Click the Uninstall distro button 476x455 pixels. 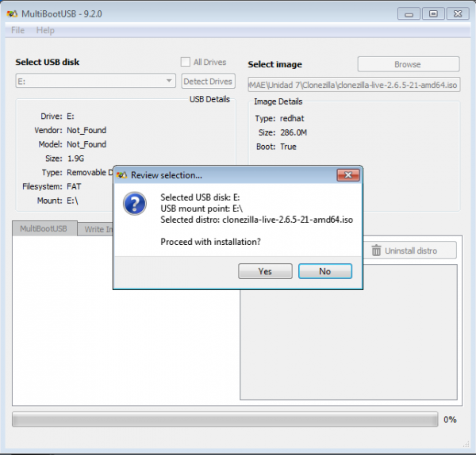[410, 250]
